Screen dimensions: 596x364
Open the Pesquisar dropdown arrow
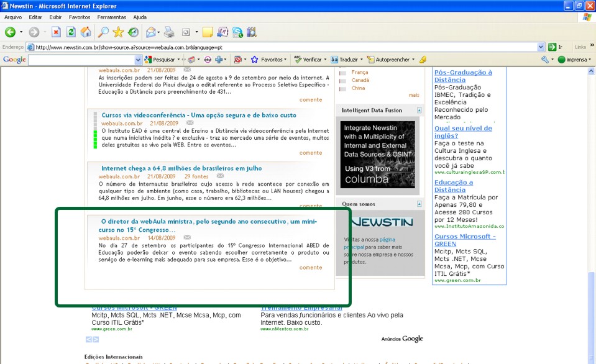click(178, 60)
